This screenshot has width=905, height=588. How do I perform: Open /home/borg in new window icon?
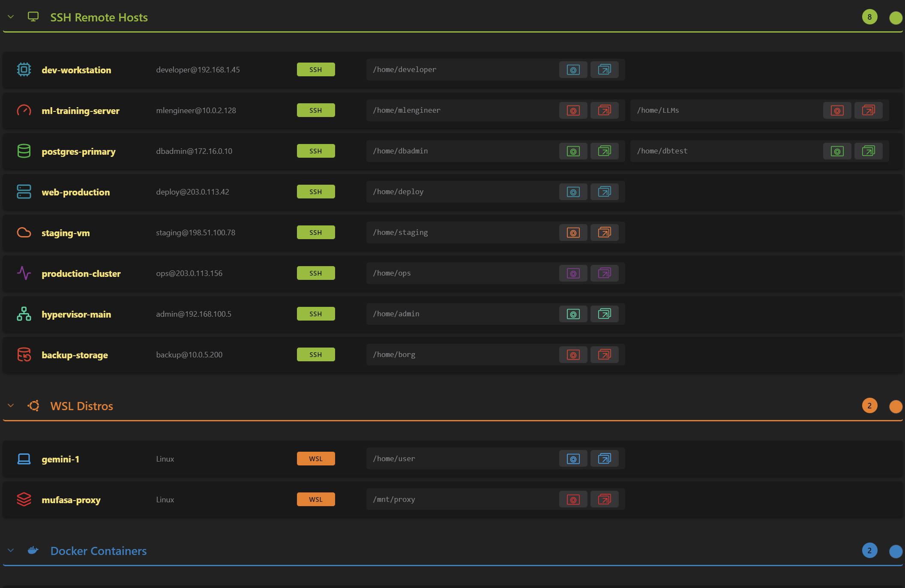pos(604,355)
